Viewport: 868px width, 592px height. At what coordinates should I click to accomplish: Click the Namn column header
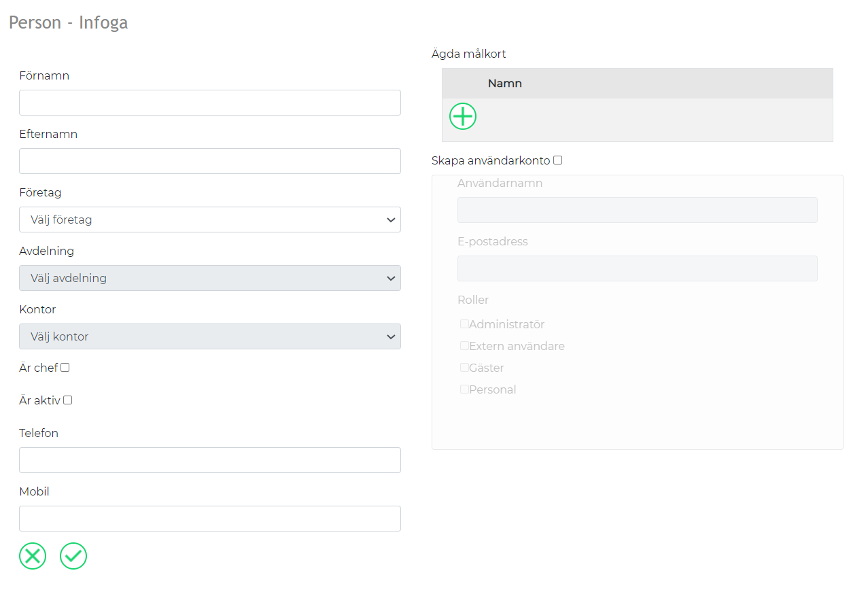504,84
